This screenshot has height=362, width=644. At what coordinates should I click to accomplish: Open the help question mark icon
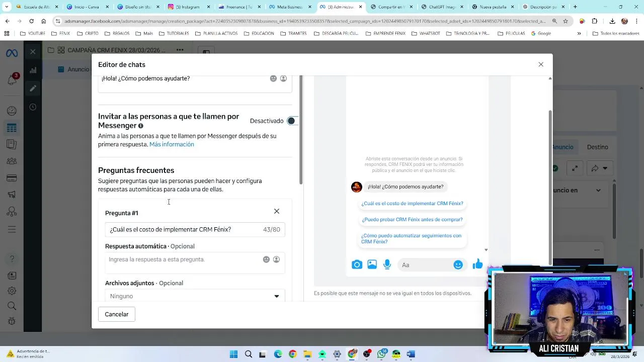12,259
